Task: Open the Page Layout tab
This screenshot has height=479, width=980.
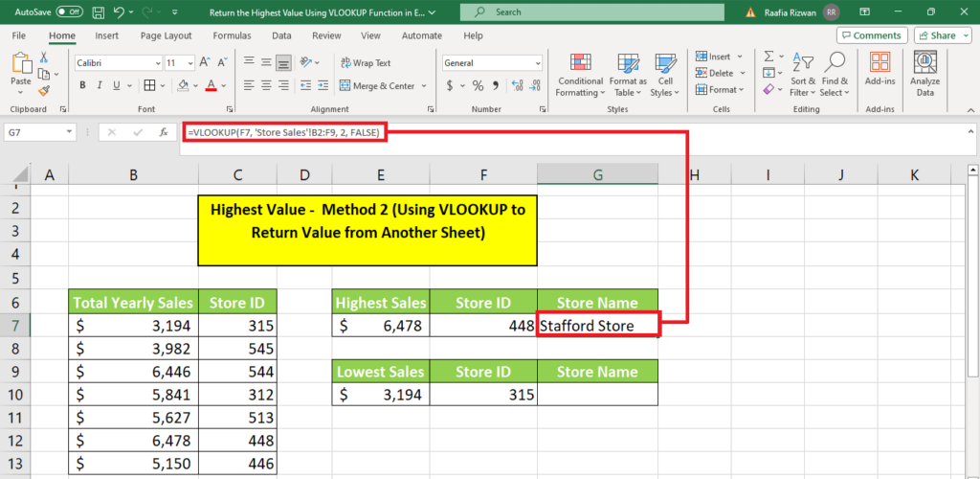Action: (x=166, y=35)
